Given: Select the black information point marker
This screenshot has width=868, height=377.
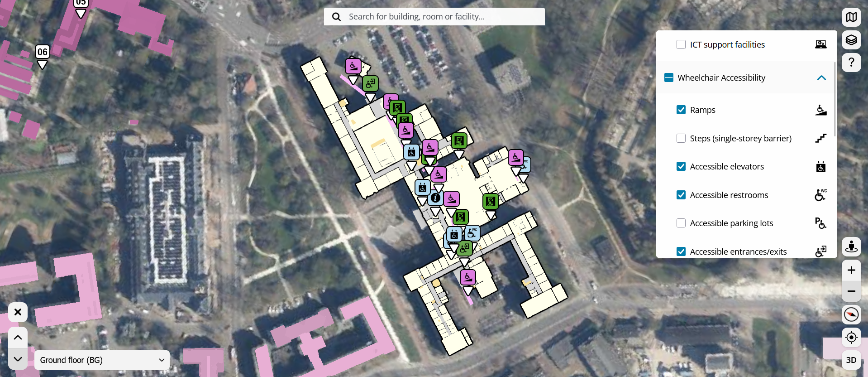Looking at the screenshot, I should click(x=435, y=198).
